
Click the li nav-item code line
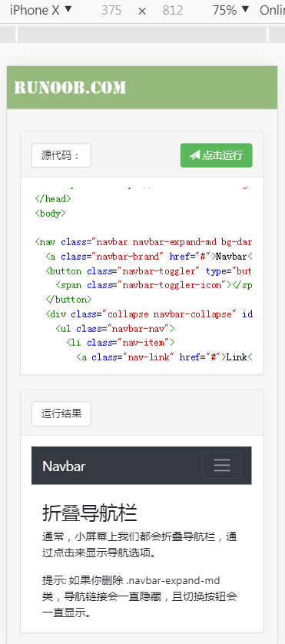[121, 343]
